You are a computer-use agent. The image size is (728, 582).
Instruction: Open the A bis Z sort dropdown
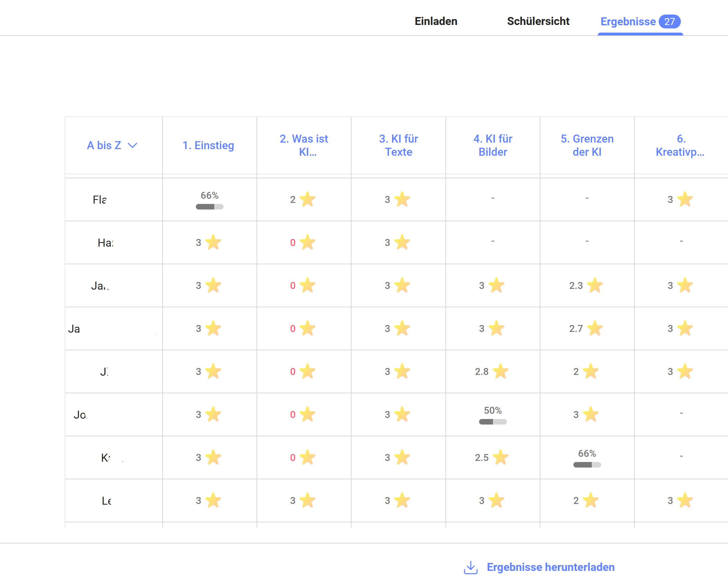click(x=112, y=145)
